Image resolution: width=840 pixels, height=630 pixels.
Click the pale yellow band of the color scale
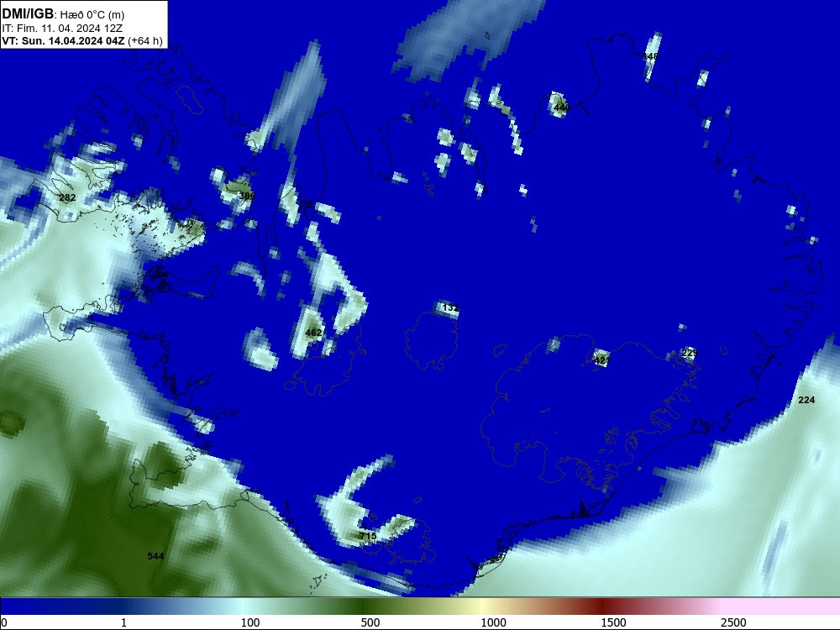coord(482,606)
